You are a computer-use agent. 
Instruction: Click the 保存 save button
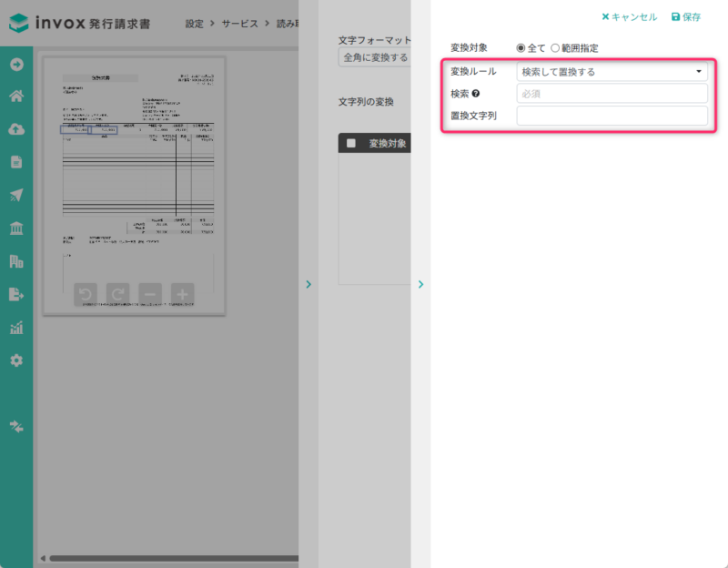pyautogui.click(x=686, y=16)
